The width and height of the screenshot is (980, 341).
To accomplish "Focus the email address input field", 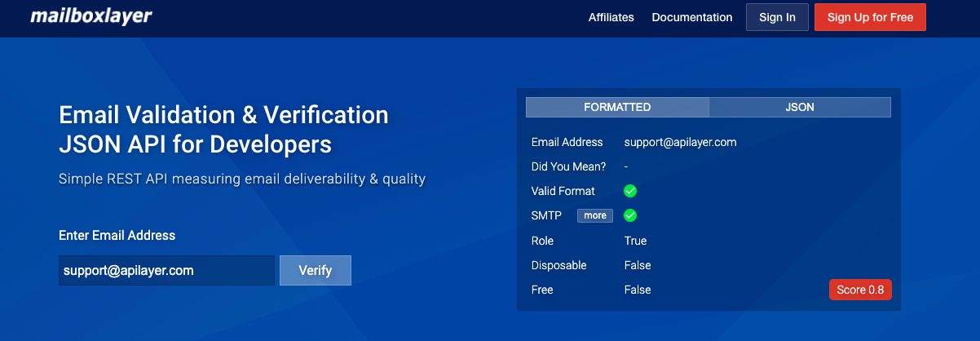I will [166, 270].
